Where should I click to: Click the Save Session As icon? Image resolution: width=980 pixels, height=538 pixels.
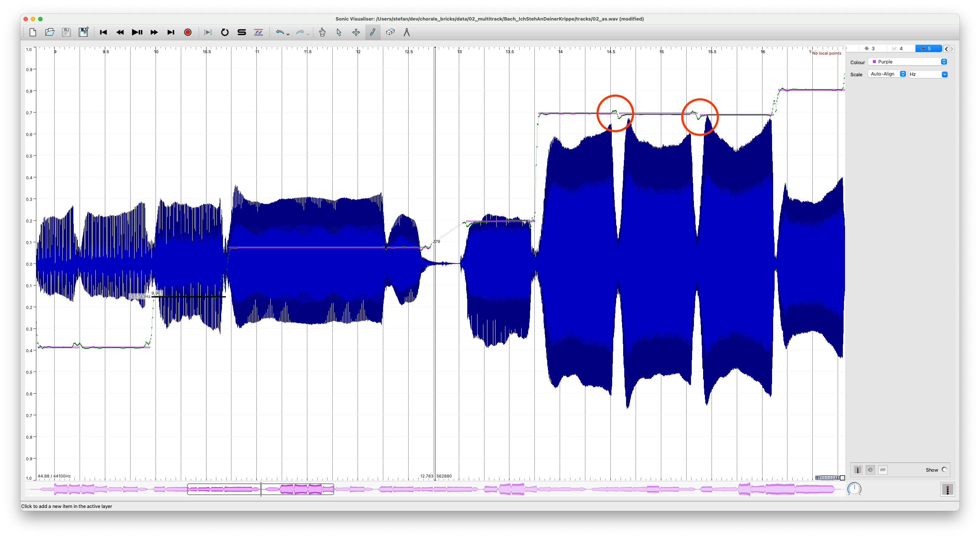(83, 32)
